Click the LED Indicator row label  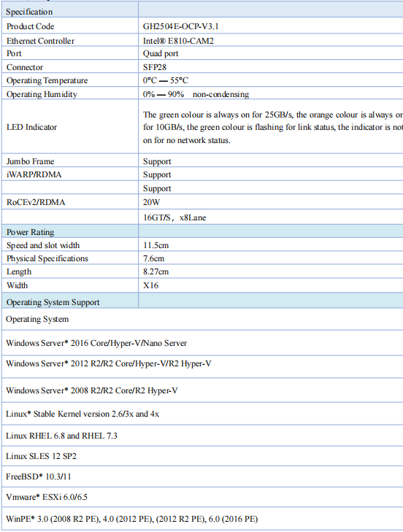coord(31,127)
